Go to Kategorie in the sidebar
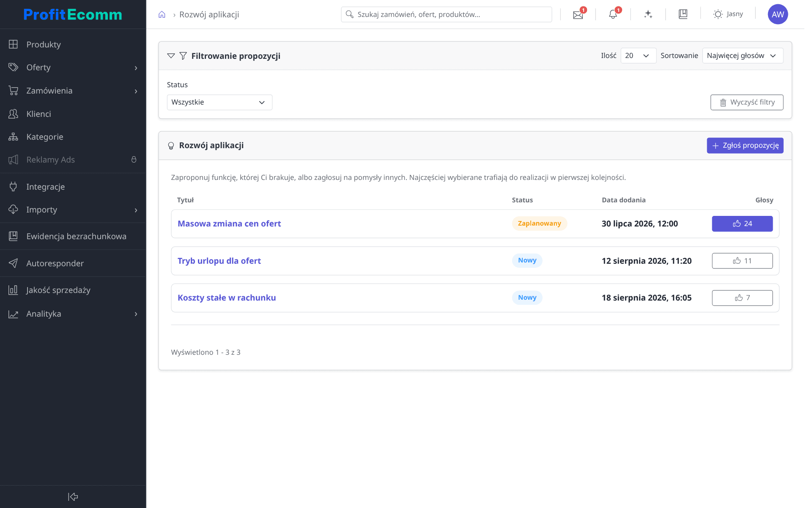Image resolution: width=812 pixels, height=508 pixels. [73, 137]
